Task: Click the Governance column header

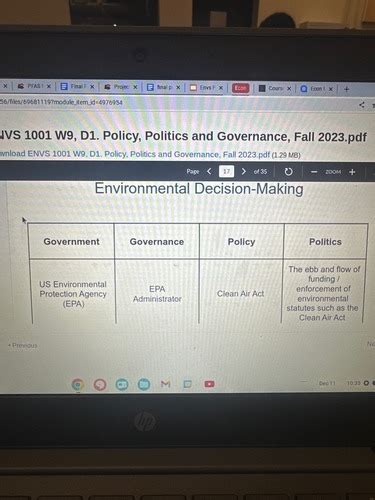Action: 157,242
